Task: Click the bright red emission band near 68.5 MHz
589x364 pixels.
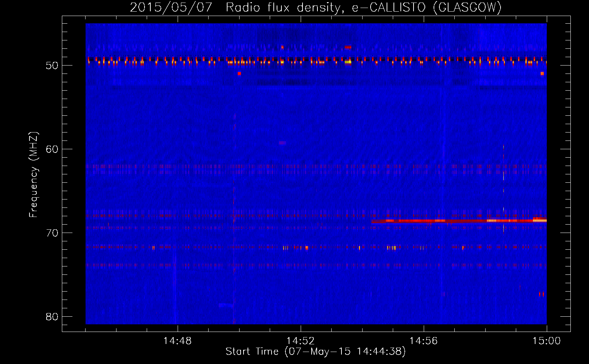Action: click(x=459, y=221)
